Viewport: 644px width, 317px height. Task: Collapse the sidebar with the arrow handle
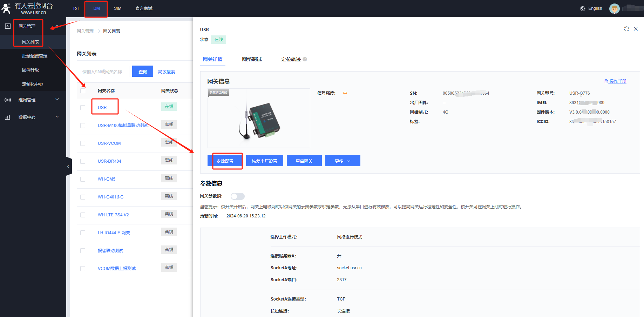(68, 166)
